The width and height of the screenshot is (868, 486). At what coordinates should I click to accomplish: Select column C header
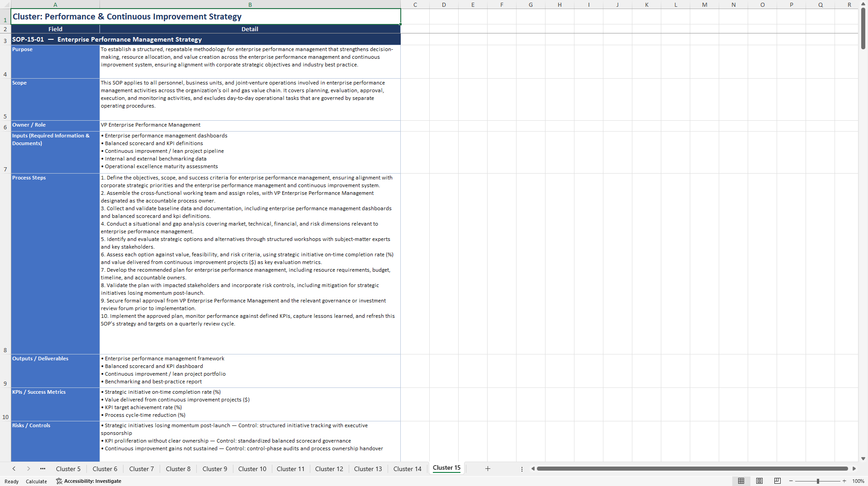coord(415,5)
